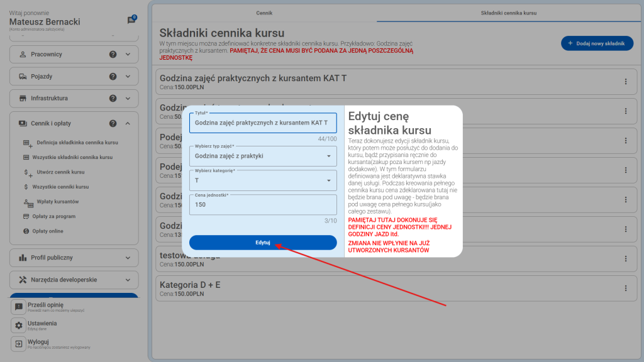Screen dimensions: 644x362
Task: Click help icon beside Infrastruktura
Action: (x=113, y=99)
